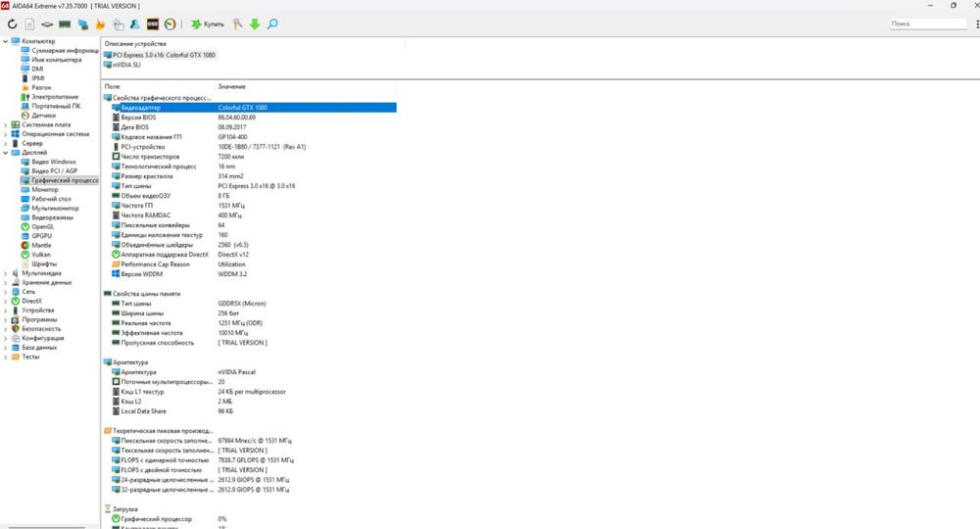Expand the Мультимедиа node
Screen dimensions: 980x529
point(6,273)
